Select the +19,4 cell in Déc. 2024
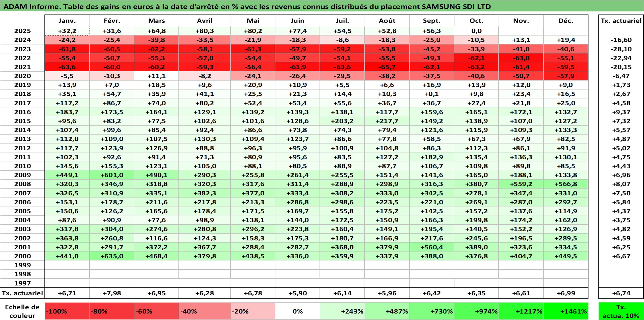The image size is (644, 320). (x=566, y=40)
